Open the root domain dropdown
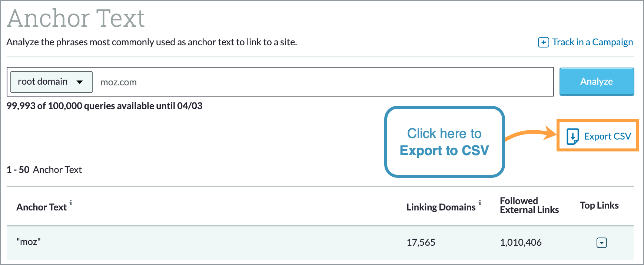The image size is (644, 265). tap(51, 82)
